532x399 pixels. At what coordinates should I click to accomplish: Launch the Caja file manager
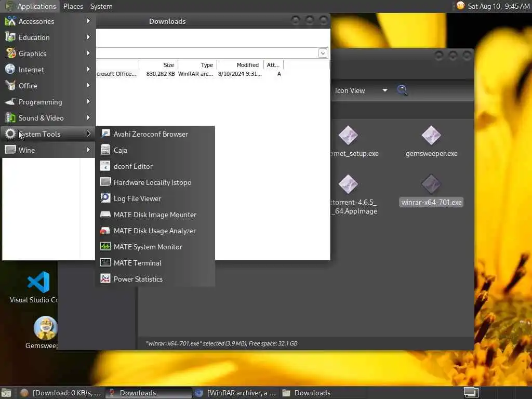click(x=155, y=150)
